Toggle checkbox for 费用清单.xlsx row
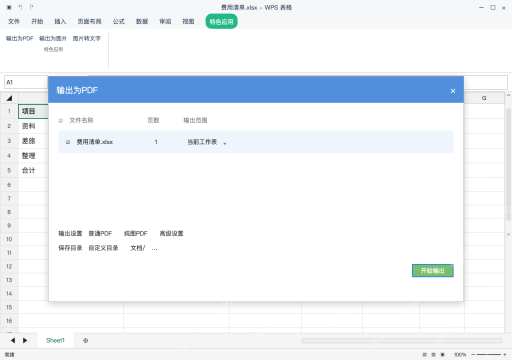The image size is (512, 360). 68,142
